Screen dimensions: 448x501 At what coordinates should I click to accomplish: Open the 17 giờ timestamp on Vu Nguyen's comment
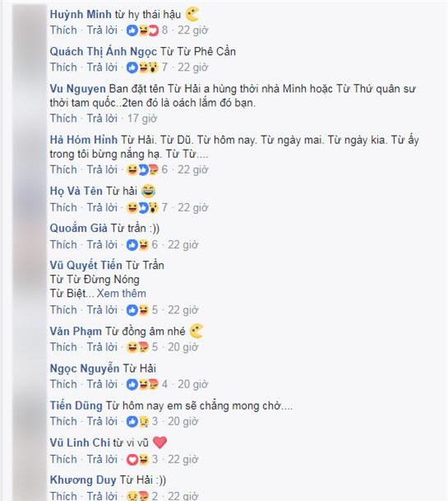(x=142, y=118)
